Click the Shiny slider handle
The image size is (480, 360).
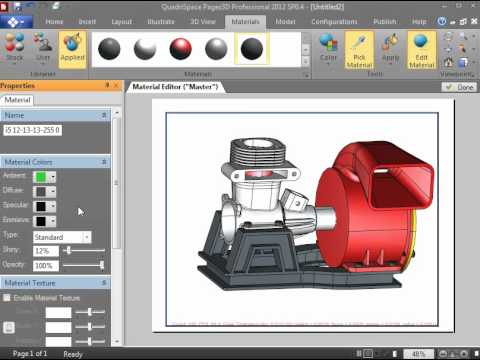pyautogui.click(x=68, y=250)
